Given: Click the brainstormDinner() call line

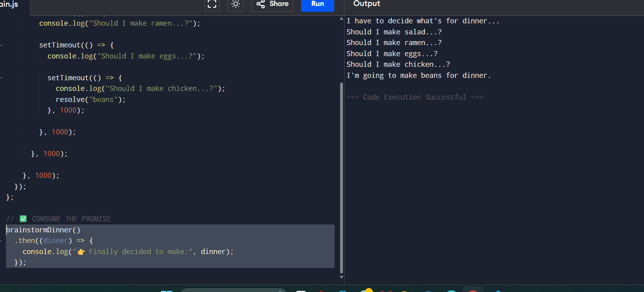Looking at the screenshot, I should (x=43, y=230).
